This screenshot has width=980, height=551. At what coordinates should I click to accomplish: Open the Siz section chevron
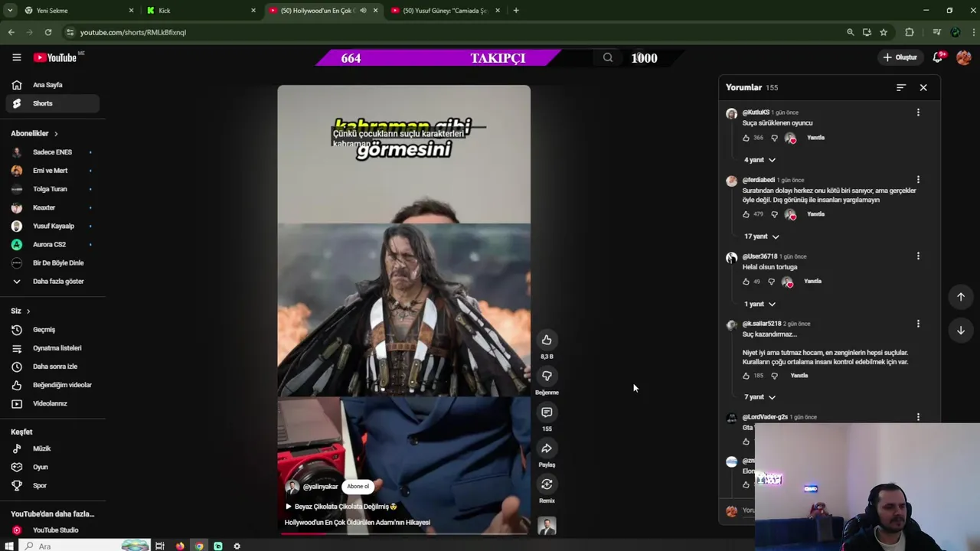coord(28,311)
